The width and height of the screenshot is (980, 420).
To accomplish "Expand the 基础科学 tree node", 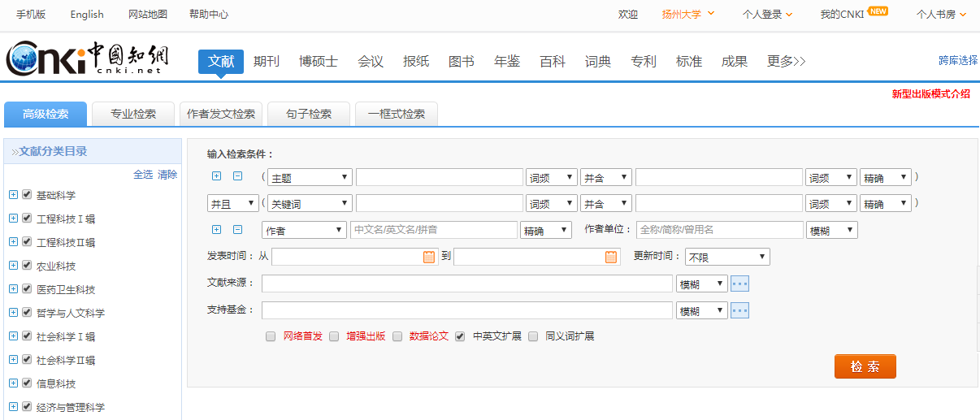I will click(x=13, y=195).
